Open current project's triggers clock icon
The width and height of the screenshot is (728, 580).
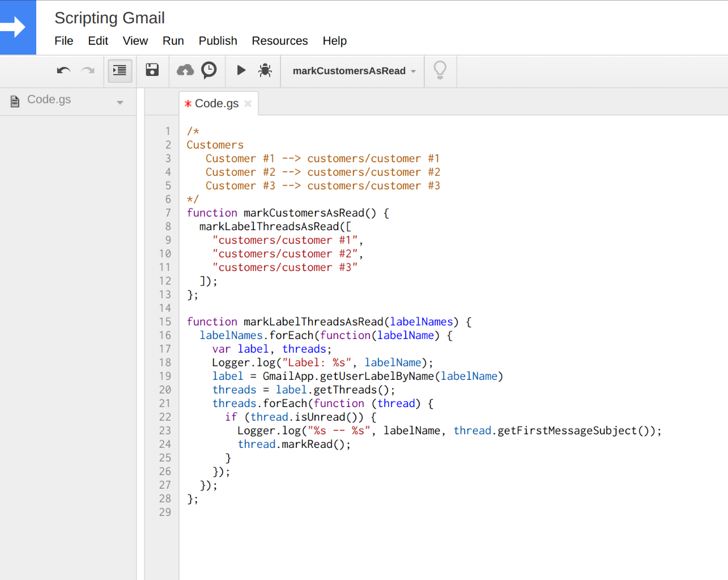[x=209, y=70]
